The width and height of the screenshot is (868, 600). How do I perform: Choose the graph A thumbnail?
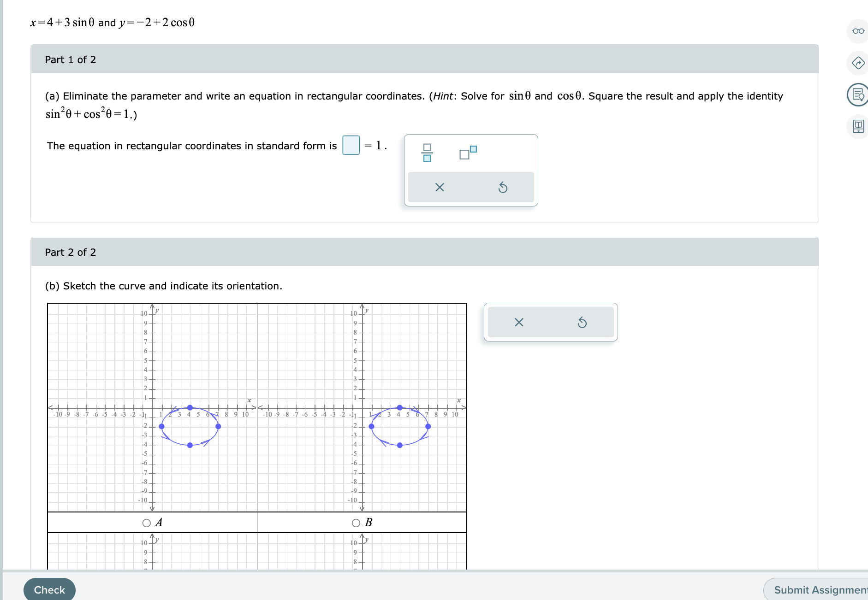152,407
